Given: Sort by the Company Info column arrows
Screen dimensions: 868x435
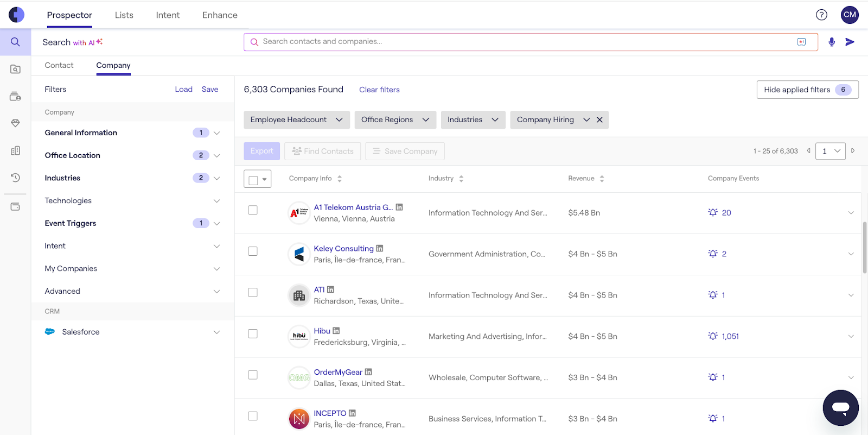Looking at the screenshot, I should click(340, 178).
